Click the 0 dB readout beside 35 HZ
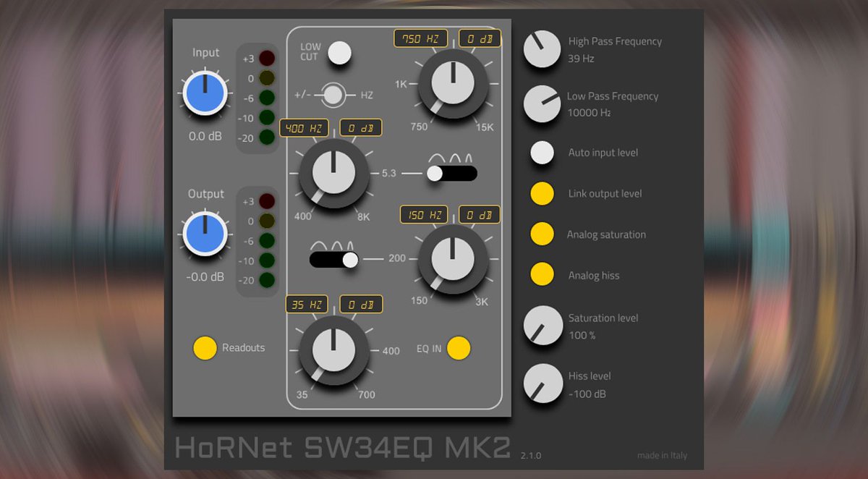Image resolution: width=868 pixels, height=479 pixels. [361, 305]
